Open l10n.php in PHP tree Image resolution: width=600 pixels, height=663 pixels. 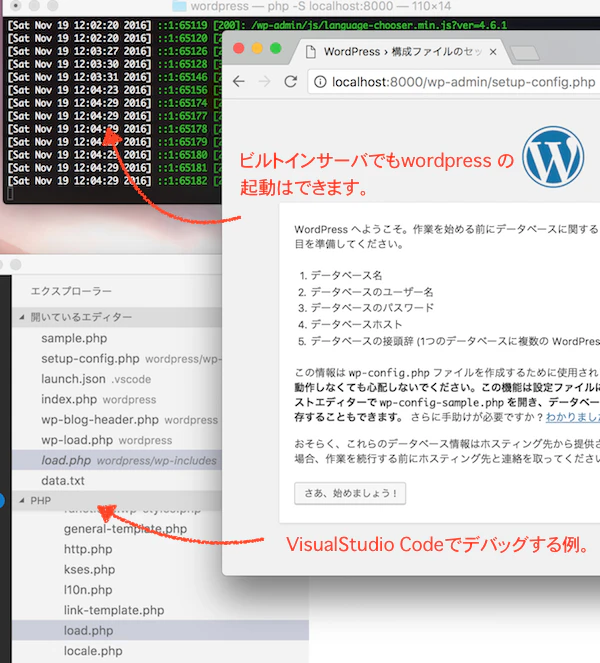click(88, 590)
